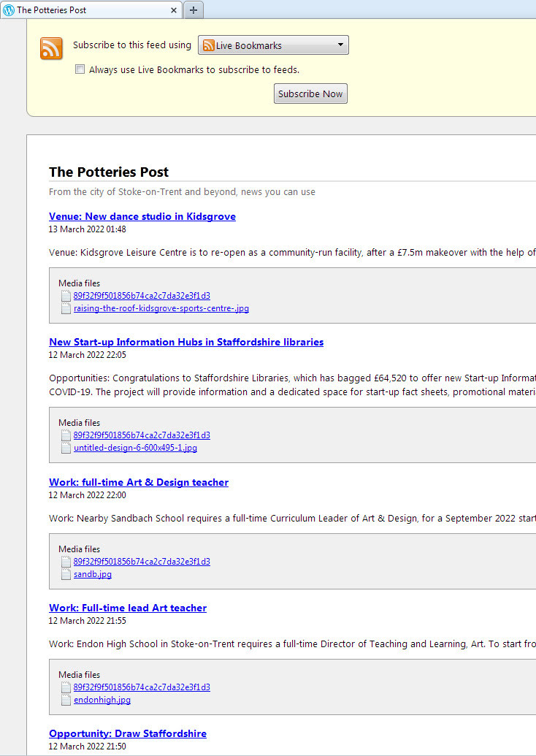Image resolution: width=536 pixels, height=756 pixels.
Task: Open the endonhigh.jpg media file
Action: coord(102,700)
